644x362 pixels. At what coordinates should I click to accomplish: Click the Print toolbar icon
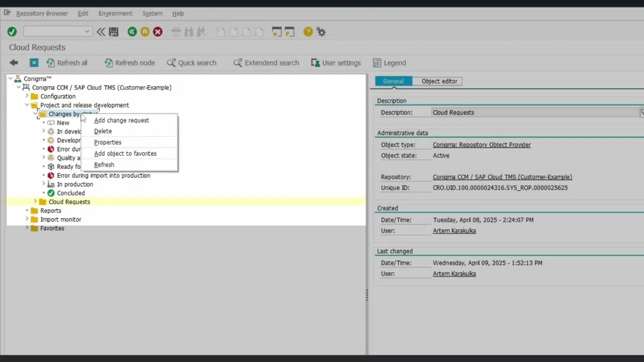coord(176,32)
